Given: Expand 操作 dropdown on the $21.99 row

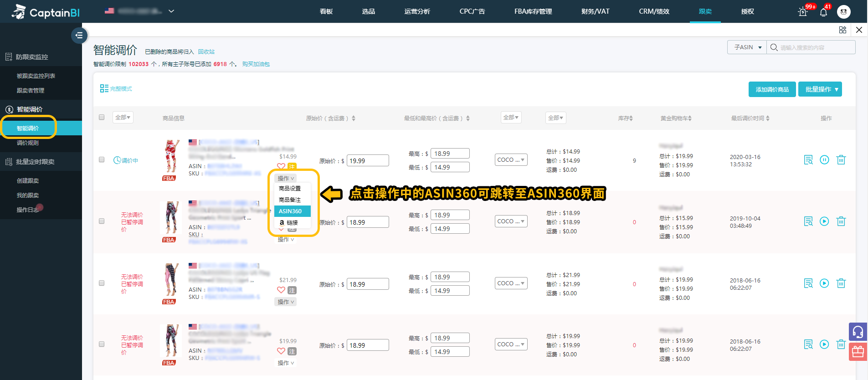Looking at the screenshot, I should 286,302.
